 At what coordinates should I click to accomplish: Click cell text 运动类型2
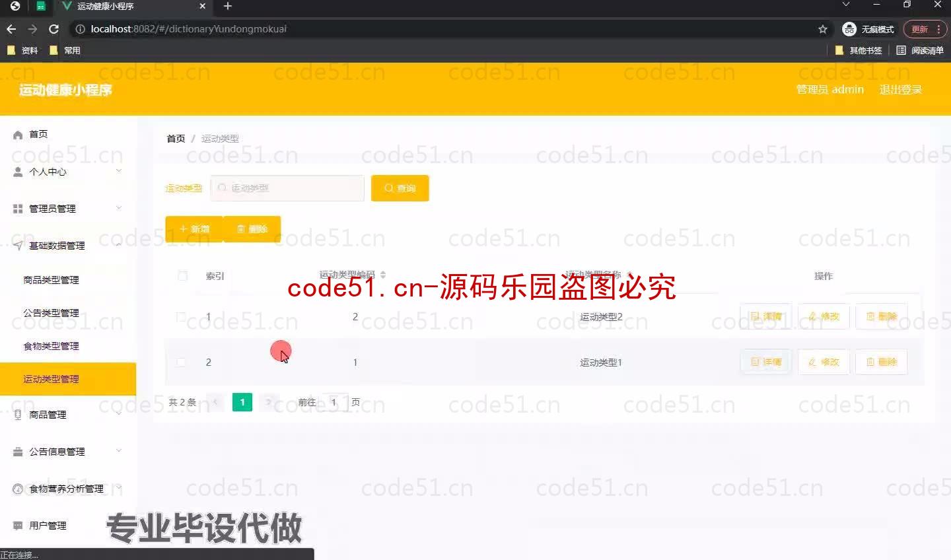(x=601, y=317)
